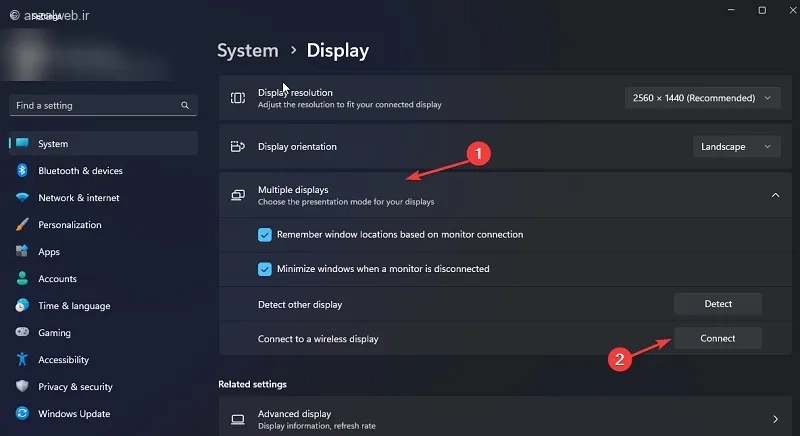
Task: Switch to Accounts settings
Action: point(104,278)
